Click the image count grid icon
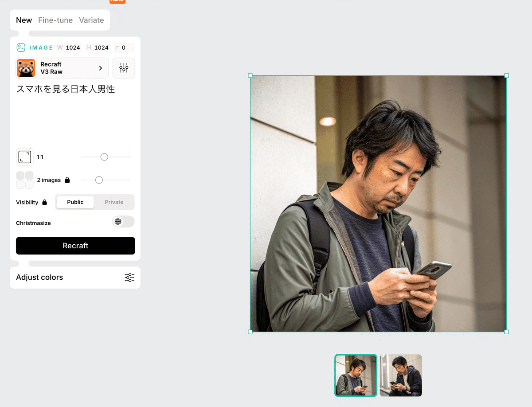Viewport: 532px width, 407px height. [25, 180]
